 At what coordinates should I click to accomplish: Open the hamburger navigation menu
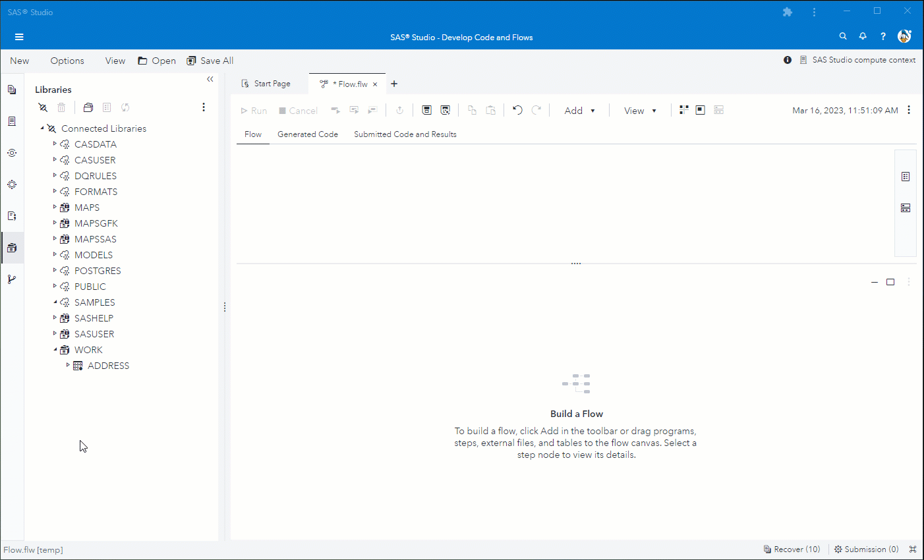(x=19, y=37)
